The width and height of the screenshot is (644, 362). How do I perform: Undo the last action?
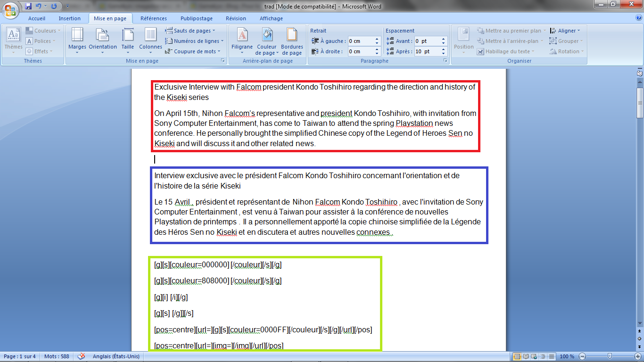click(x=39, y=6)
